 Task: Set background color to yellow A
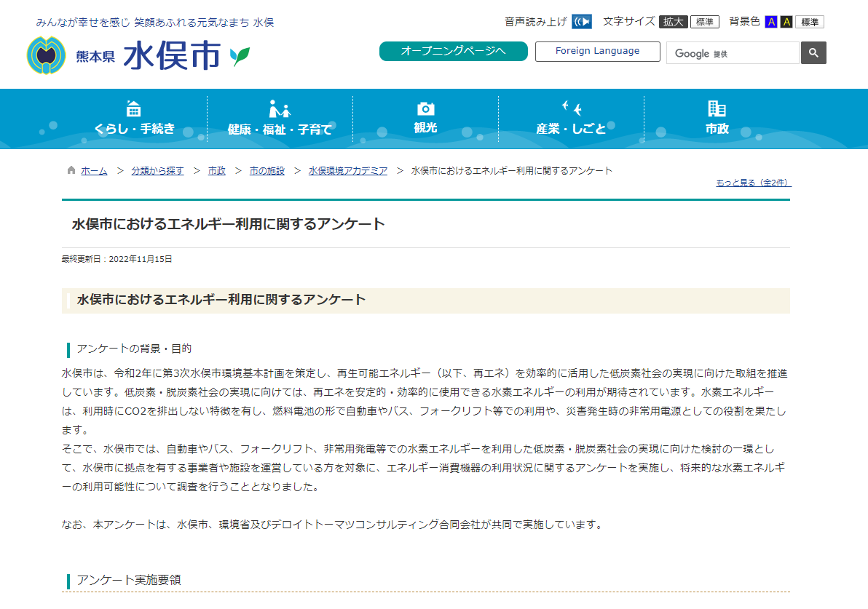tap(786, 21)
